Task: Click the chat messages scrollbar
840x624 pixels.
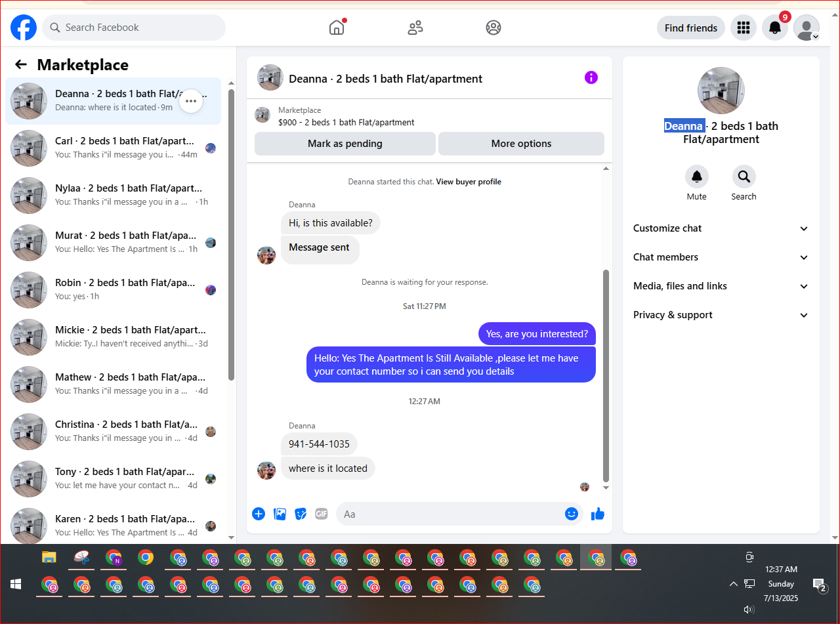Action: coord(606,375)
